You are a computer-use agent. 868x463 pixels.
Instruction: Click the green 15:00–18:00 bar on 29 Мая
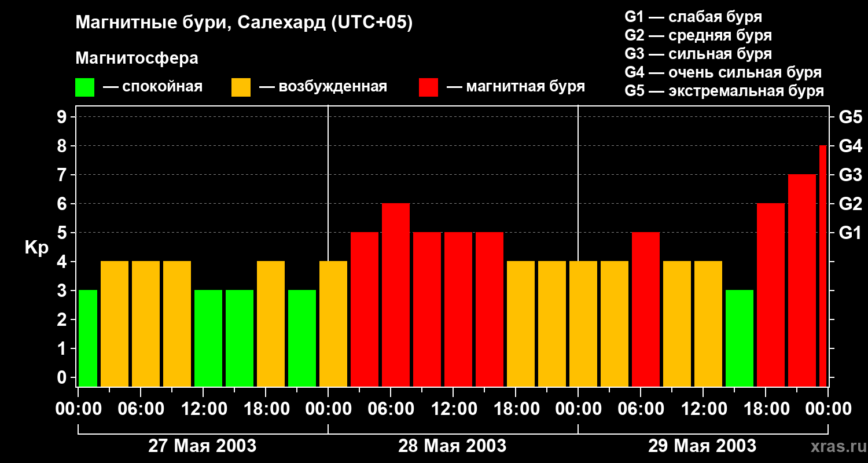pyautogui.click(x=740, y=338)
